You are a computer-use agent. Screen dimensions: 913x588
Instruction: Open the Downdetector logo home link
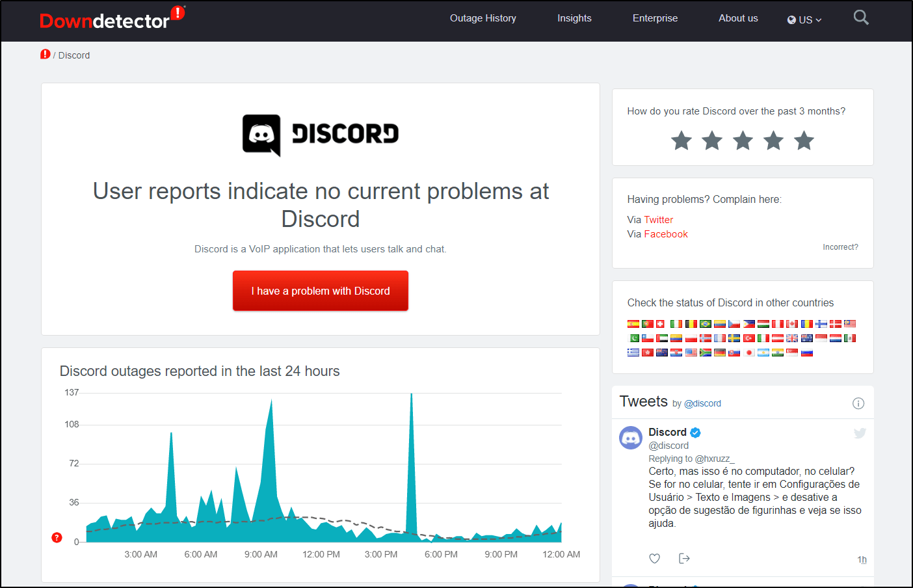(112, 18)
